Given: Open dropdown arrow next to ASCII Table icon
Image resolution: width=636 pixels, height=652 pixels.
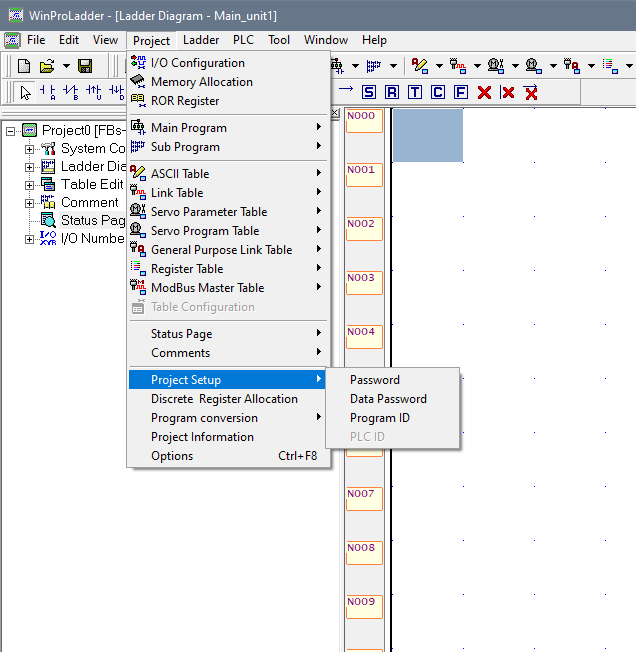Looking at the screenshot, I should point(439,66).
